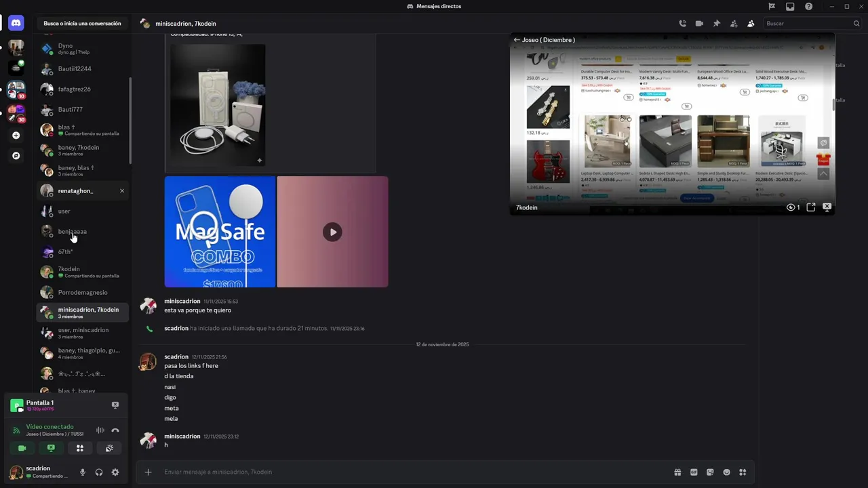Toggle the member list icon
Image resolution: width=868 pixels, height=488 pixels.
pyautogui.click(x=751, y=24)
